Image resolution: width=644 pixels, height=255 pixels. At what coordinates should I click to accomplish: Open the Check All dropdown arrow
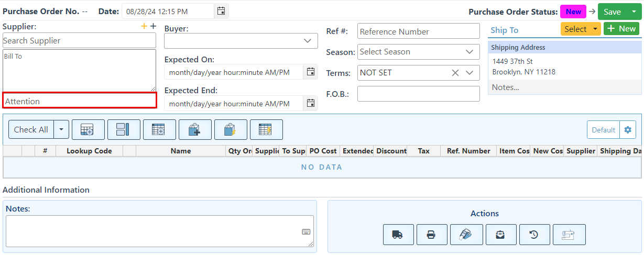[61, 129]
